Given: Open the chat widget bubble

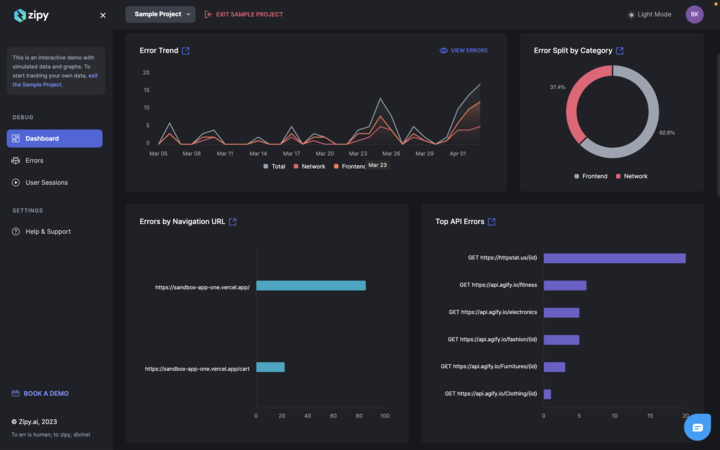Looking at the screenshot, I should tap(697, 426).
